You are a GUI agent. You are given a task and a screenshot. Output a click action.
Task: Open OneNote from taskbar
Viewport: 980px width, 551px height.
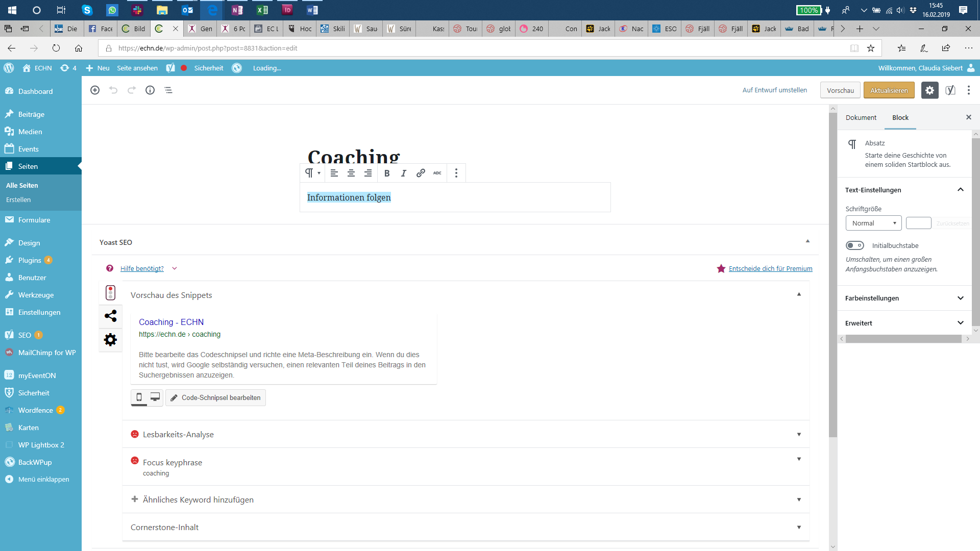[237, 10]
